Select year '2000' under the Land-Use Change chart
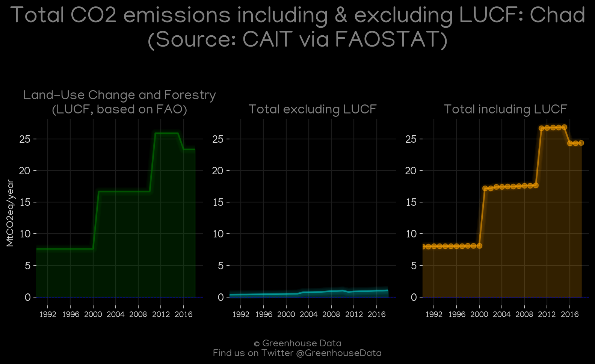 click(93, 314)
